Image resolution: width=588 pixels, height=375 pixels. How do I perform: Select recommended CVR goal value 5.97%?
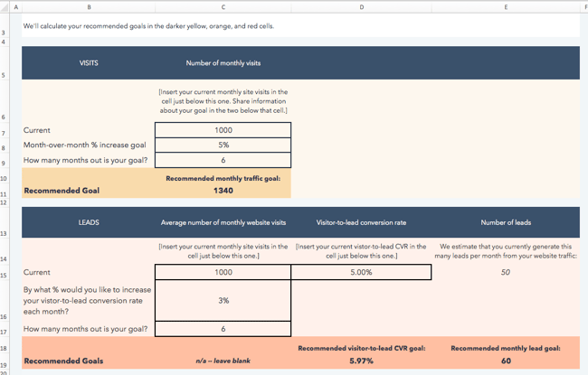pyautogui.click(x=361, y=361)
